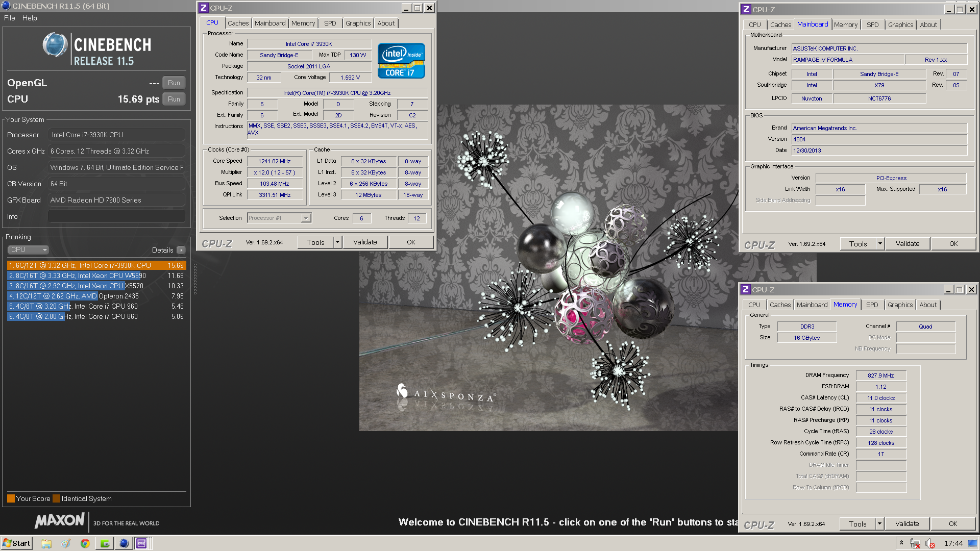This screenshot has height=551, width=980.
Task: Click Validate in the CPU tab CPU-Z window
Action: point(365,242)
